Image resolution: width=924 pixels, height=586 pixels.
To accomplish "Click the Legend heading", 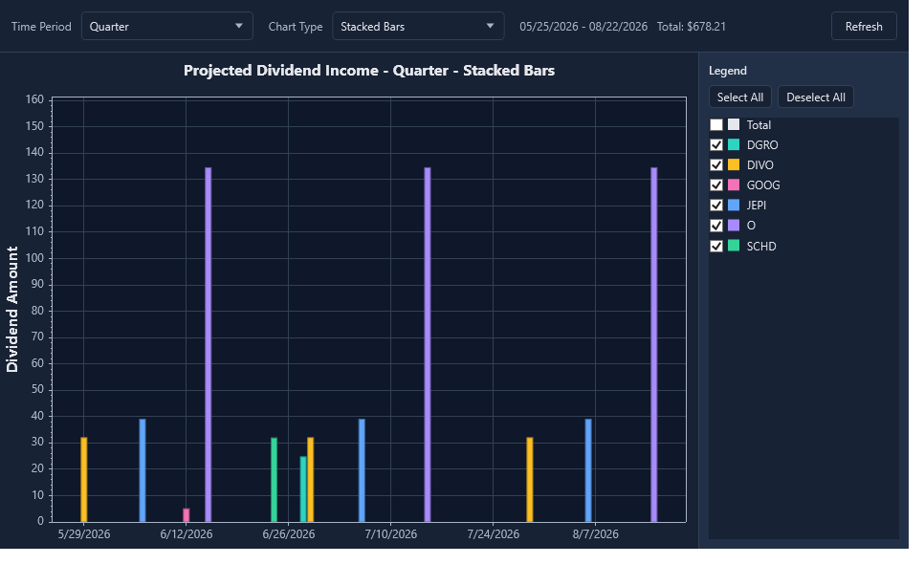I will click(728, 71).
